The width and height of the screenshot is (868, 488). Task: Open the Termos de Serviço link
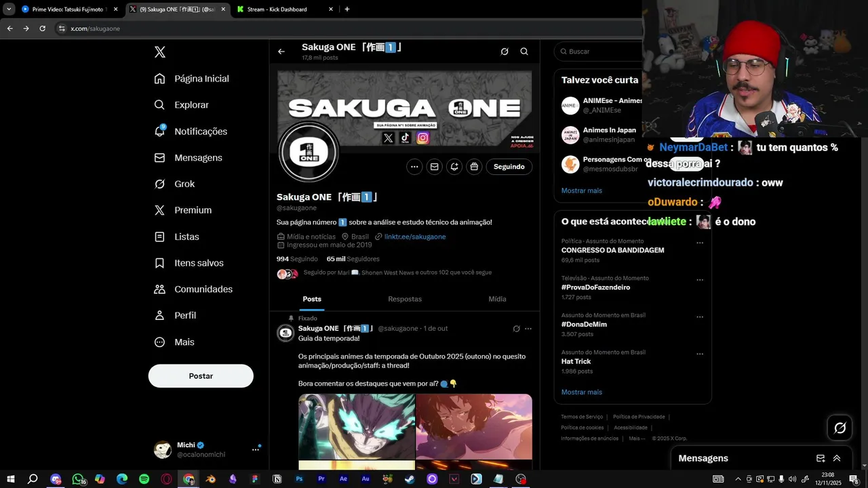click(582, 417)
